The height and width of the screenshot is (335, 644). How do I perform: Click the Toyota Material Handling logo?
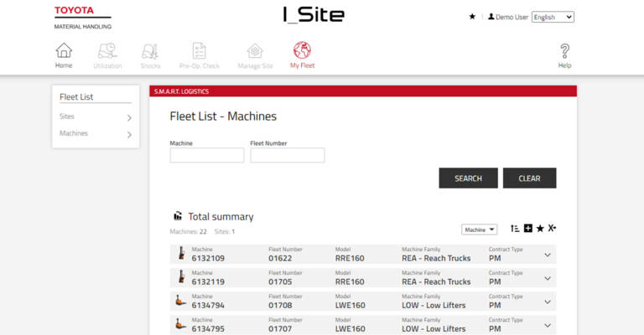tap(82, 18)
